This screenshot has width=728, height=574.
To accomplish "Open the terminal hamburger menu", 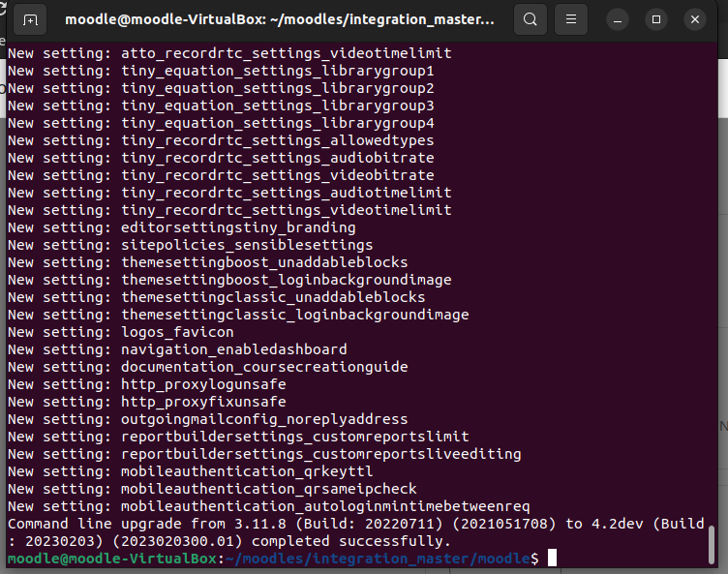I will tap(571, 19).
